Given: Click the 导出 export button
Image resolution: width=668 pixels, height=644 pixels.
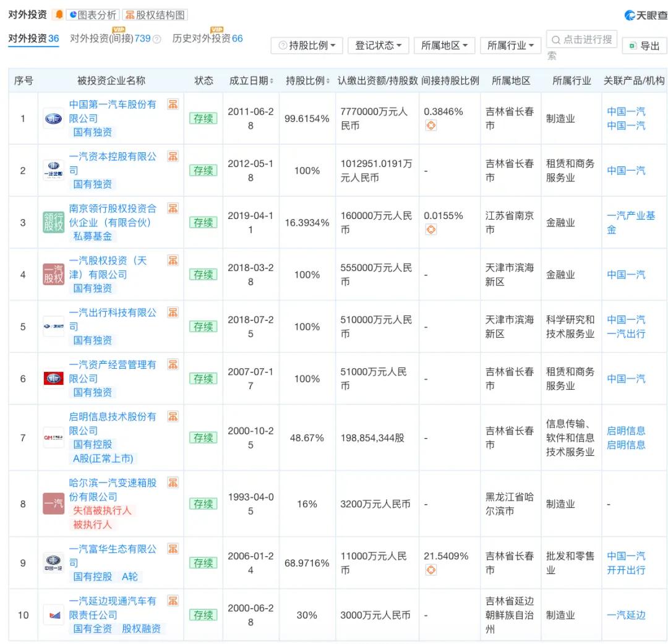Looking at the screenshot, I should pyautogui.click(x=644, y=46).
